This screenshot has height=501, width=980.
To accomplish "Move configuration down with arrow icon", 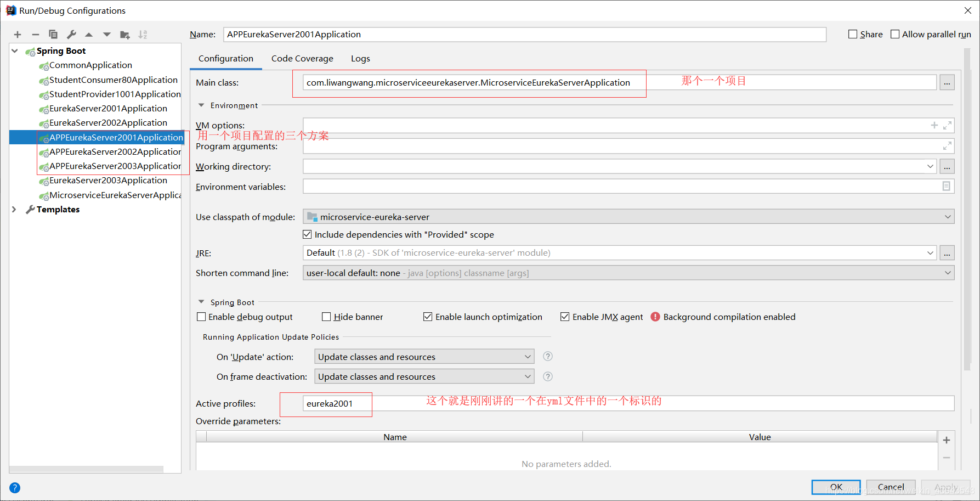I will tap(107, 35).
